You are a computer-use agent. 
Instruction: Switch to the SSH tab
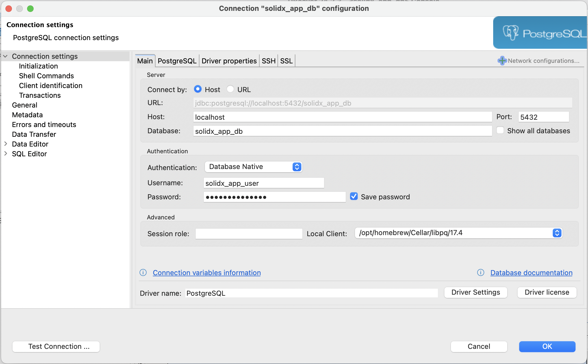[x=268, y=61]
